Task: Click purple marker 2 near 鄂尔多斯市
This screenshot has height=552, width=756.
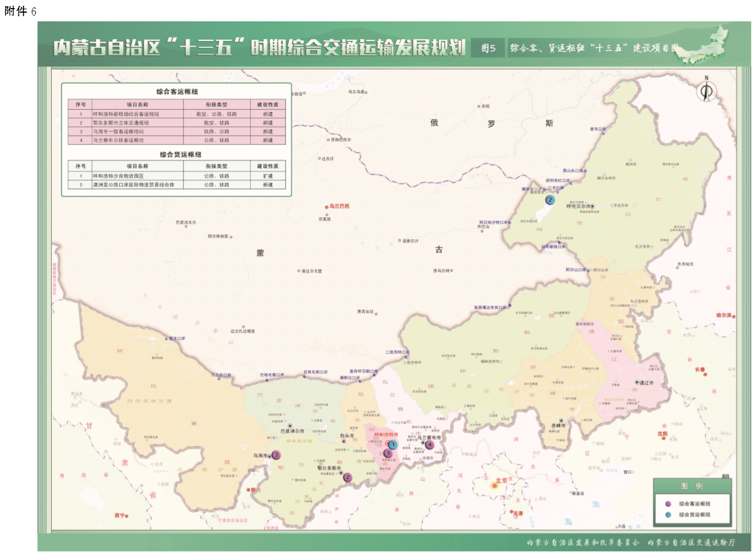Action: [x=347, y=478]
